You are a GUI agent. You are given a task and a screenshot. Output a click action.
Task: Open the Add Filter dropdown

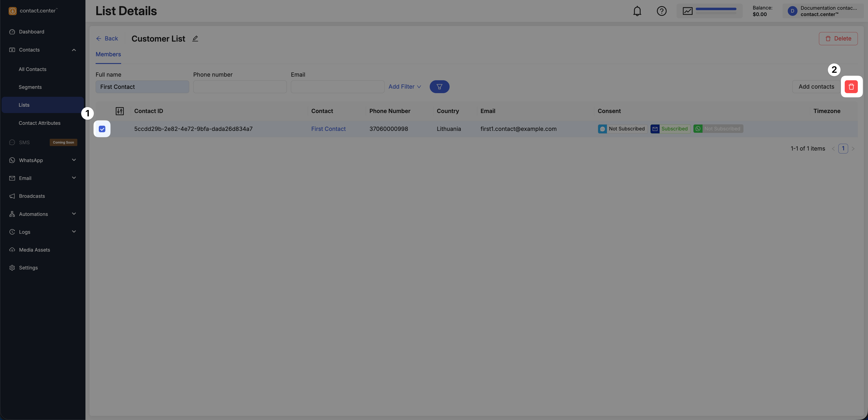tap(404, 87)
